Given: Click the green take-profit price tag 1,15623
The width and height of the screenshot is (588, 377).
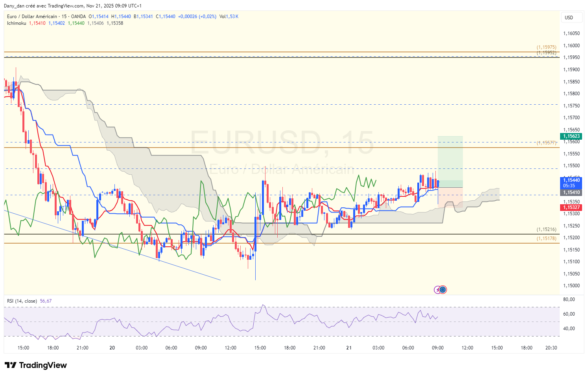Looking at the screenshot, I should coord(571,136).
